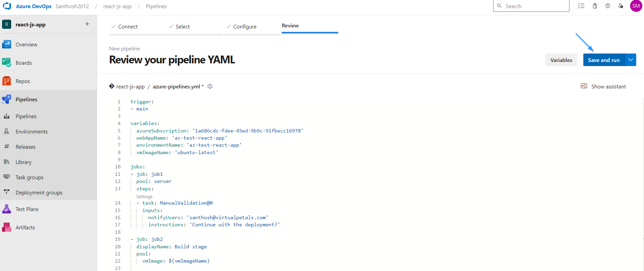Open Test Plans flask icon
This screenshot has height=271, width=644.
6,209
